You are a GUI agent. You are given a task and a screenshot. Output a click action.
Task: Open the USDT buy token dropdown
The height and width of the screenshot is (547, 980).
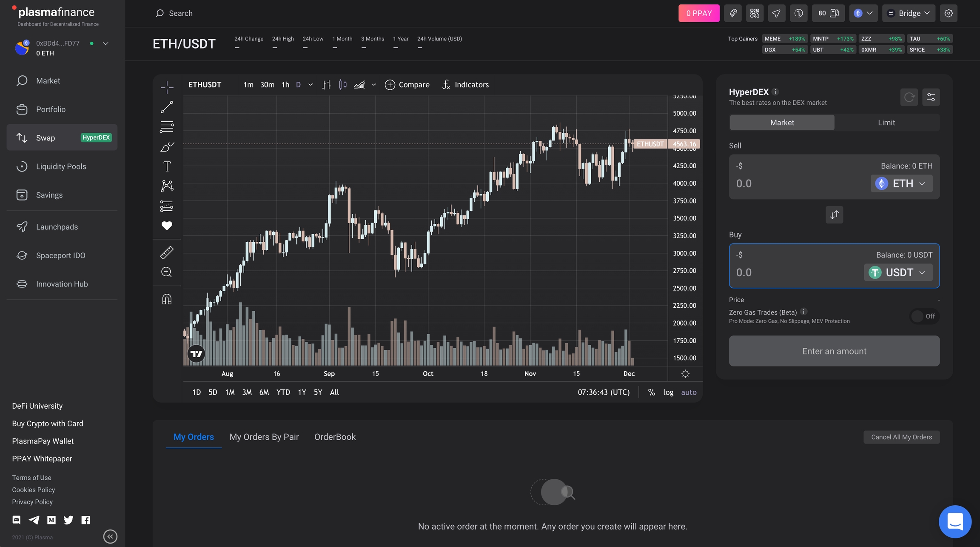point(898,272)
